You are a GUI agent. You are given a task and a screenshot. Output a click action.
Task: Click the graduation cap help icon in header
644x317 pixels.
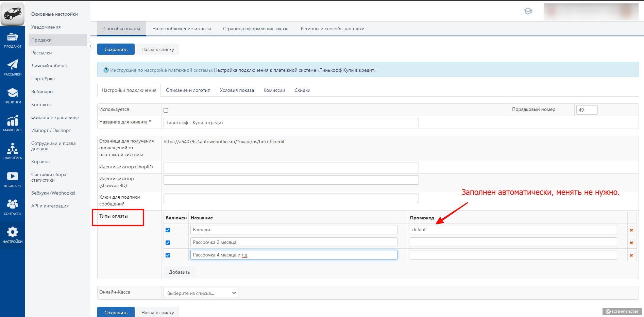click(528, 11)
